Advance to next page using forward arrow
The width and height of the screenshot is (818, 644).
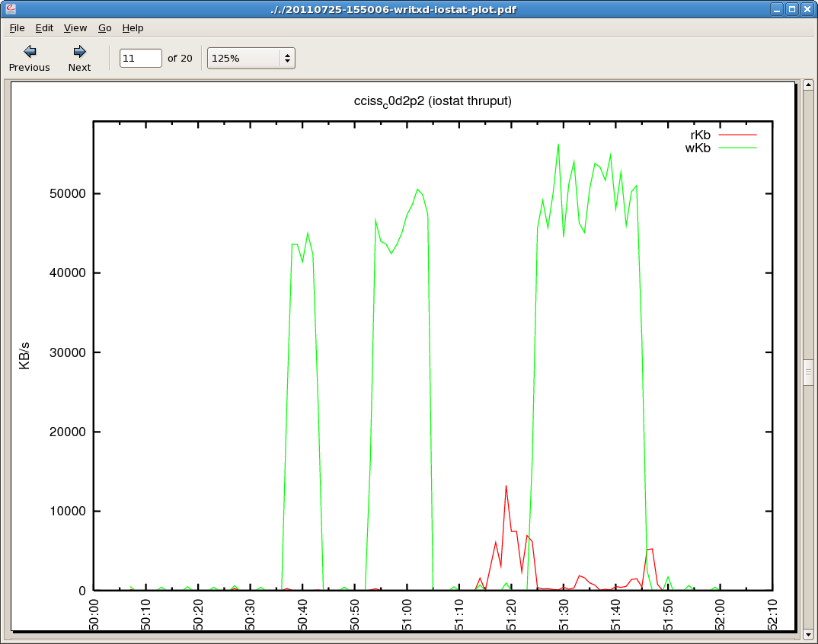click(x=79, y=58)
